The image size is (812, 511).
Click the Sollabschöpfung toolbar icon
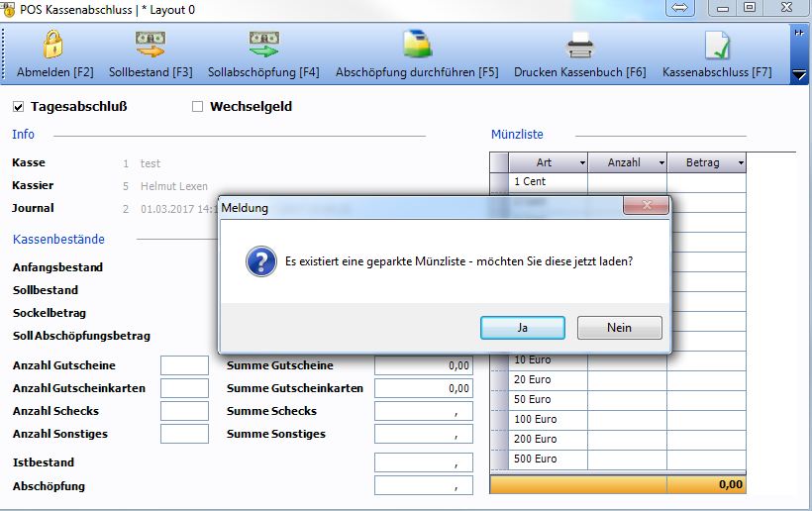(263, 46)
